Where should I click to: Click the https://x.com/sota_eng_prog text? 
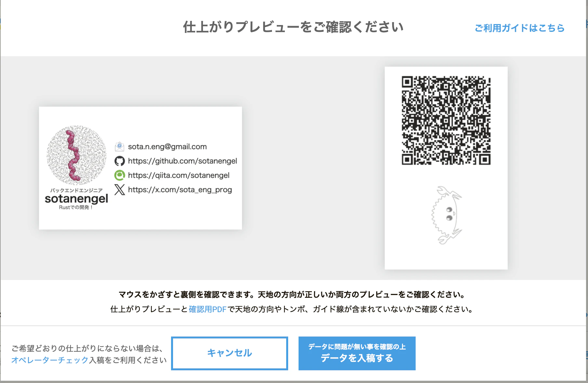click(180, 190)
